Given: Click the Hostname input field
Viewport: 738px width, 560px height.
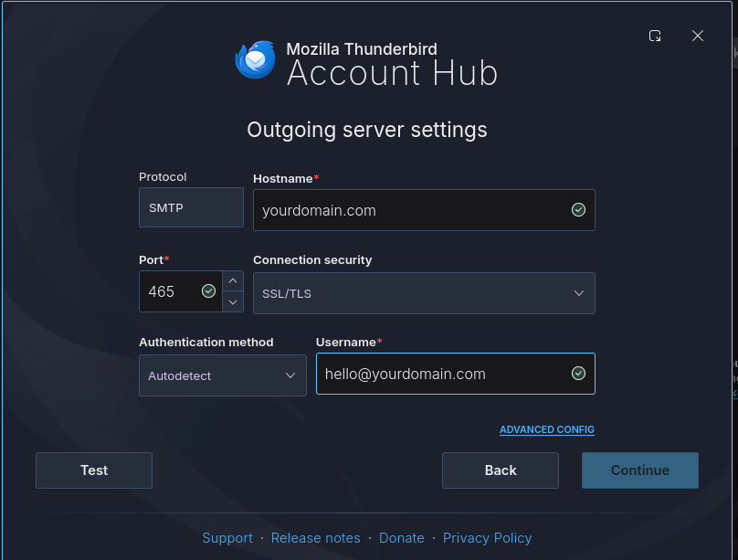Looking at the screenshot, I should [424, 210].
